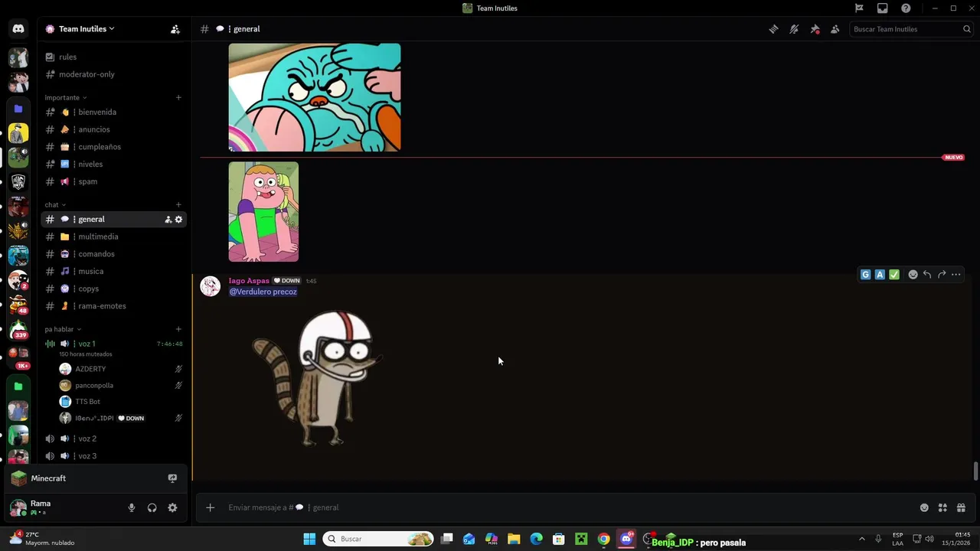Open Windows Start menu on taskbar

[309, 539]
